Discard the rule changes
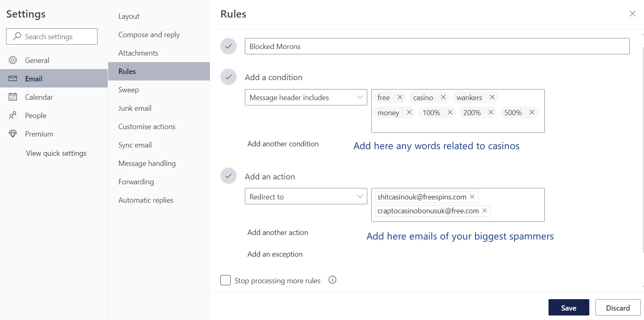Viewport: 644px width, 320px height. click(x=618, y=307)
